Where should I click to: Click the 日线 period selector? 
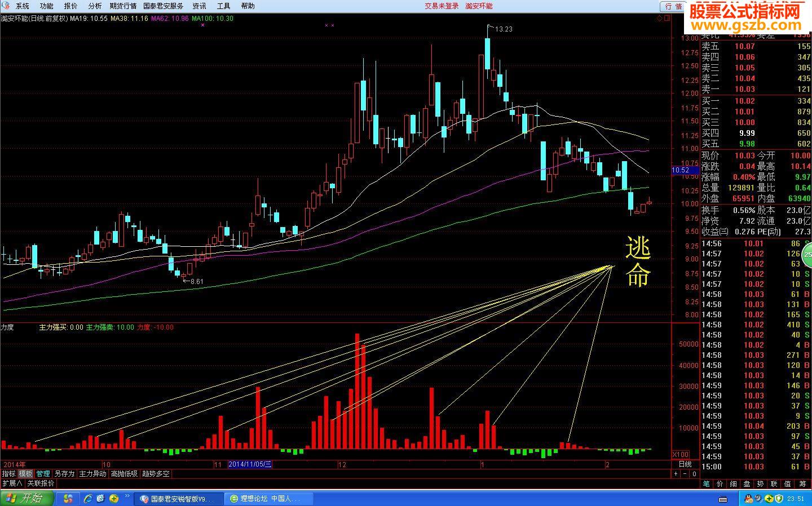click(685, 464)
